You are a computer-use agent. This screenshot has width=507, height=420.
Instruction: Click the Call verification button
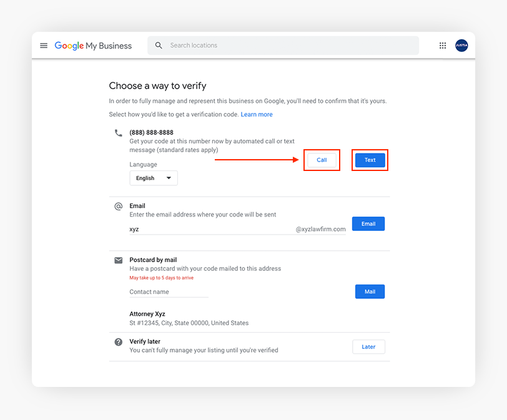tap(322, 160)
